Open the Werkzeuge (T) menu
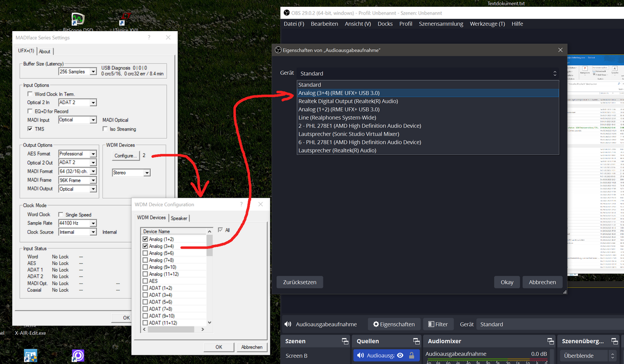Image resolution: width=624 pixels, height=364 pixels. 487,23
